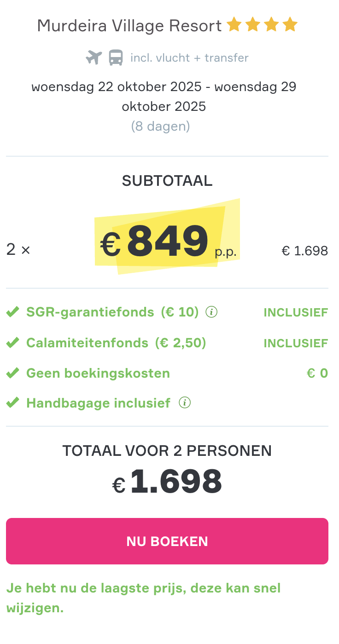Image resolution: width=339 pixels, height=644 pixels.
Task: Click the SUBTOTAAL section heading
Action: point(167,181)
